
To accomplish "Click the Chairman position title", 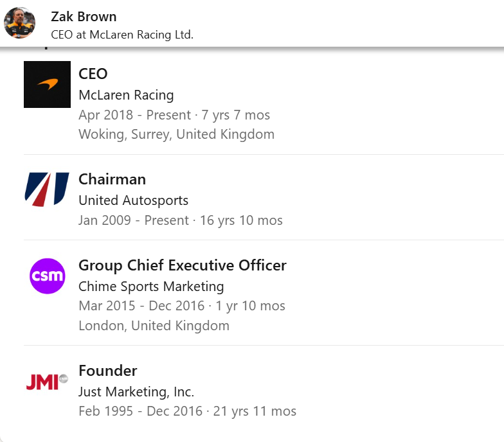I will (112, 179).
